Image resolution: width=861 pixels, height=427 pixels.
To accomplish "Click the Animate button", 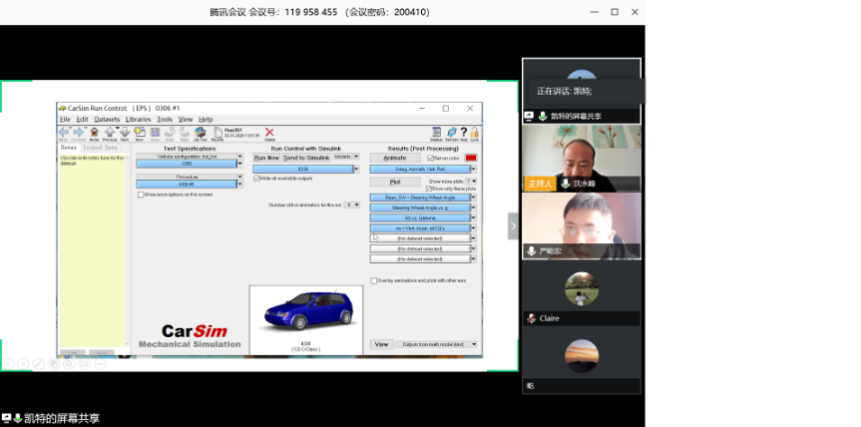I will point(394,158).
